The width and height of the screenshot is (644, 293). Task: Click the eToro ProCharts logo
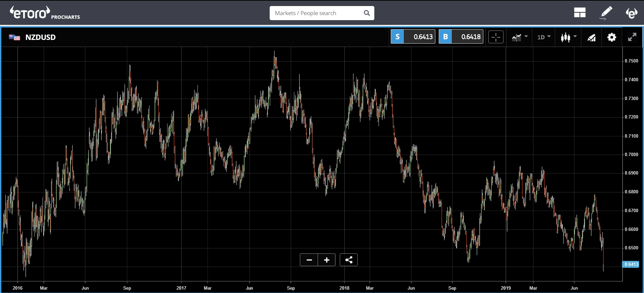[x=45, y=13]
